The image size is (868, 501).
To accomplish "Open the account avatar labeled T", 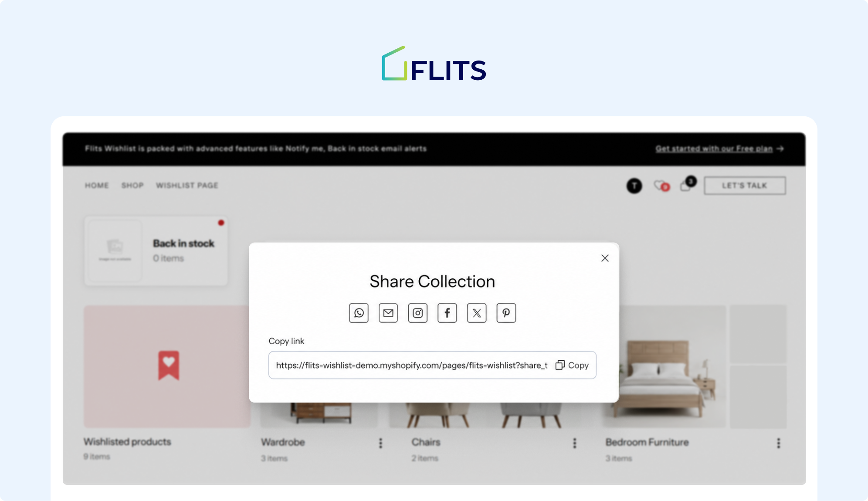I will (634, 186).
